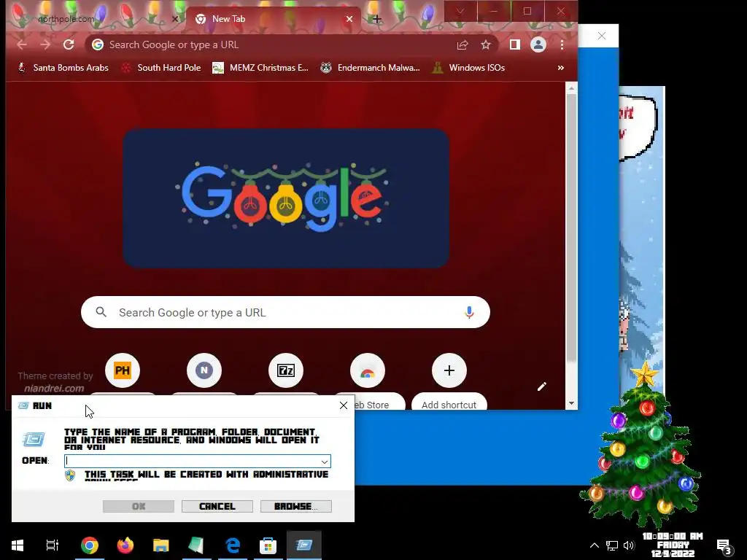Screen dimensions: 747x560
Task: Bookmark this tab with star icon
Action: [485, 44]
